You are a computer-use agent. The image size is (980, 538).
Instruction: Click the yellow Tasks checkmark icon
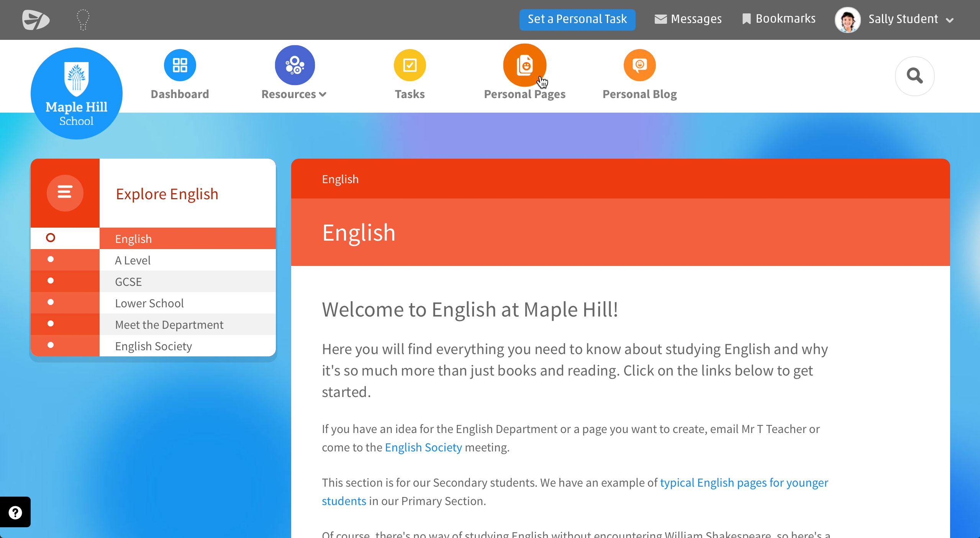tap(410, 66)
